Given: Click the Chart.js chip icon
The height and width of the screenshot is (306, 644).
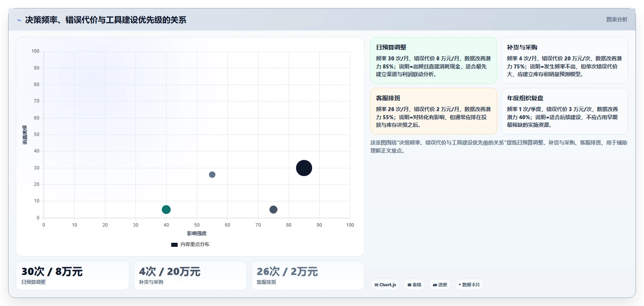Looking at the screenshot, I should pyautogui.click(x=376, y=285).
